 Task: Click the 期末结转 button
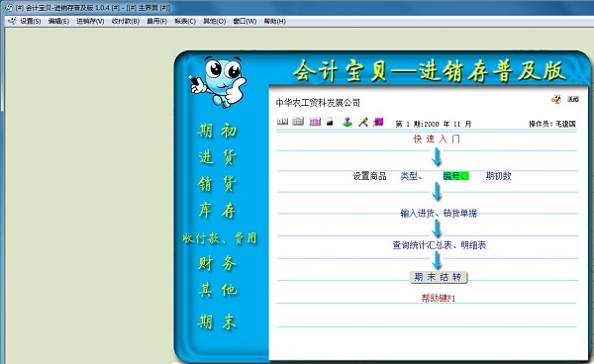(x=439, y=277)
